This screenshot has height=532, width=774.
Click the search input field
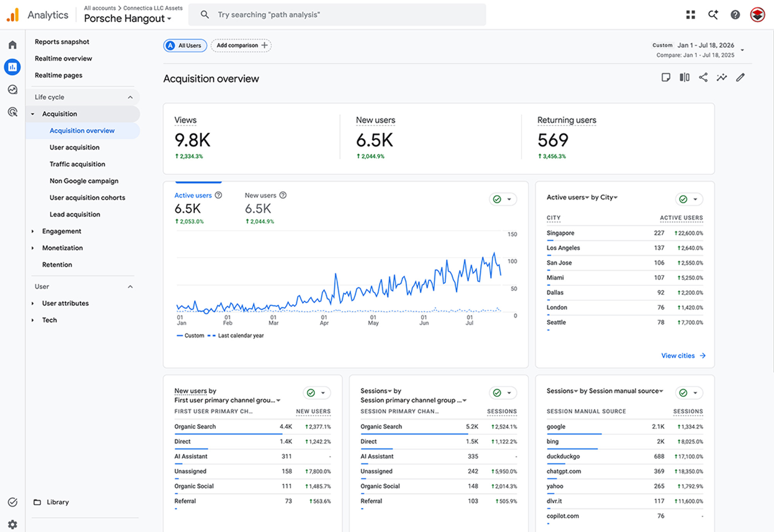(x=337, y=15)
